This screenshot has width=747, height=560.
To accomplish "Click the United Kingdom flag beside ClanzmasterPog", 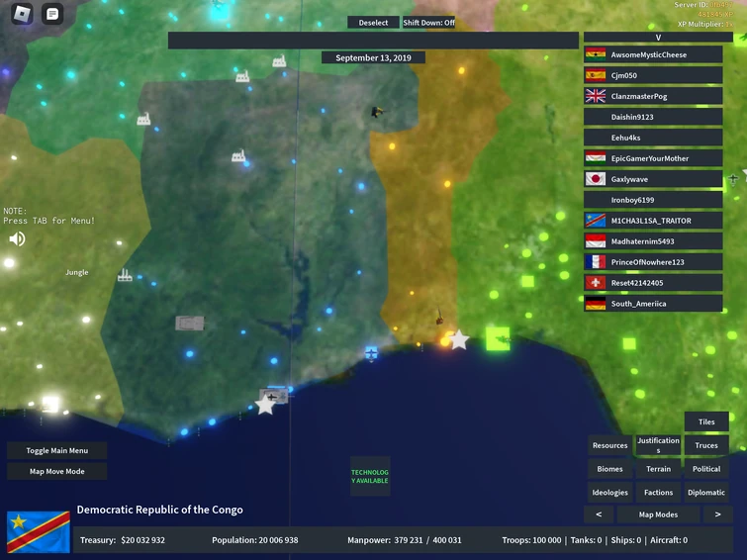I will coord(595,96).
